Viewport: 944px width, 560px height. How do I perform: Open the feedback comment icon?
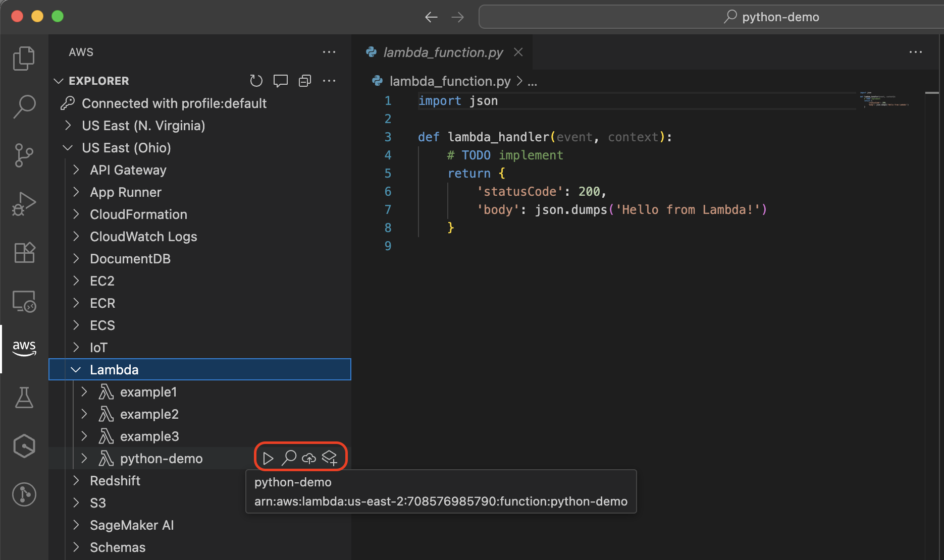tap(280, 81)
